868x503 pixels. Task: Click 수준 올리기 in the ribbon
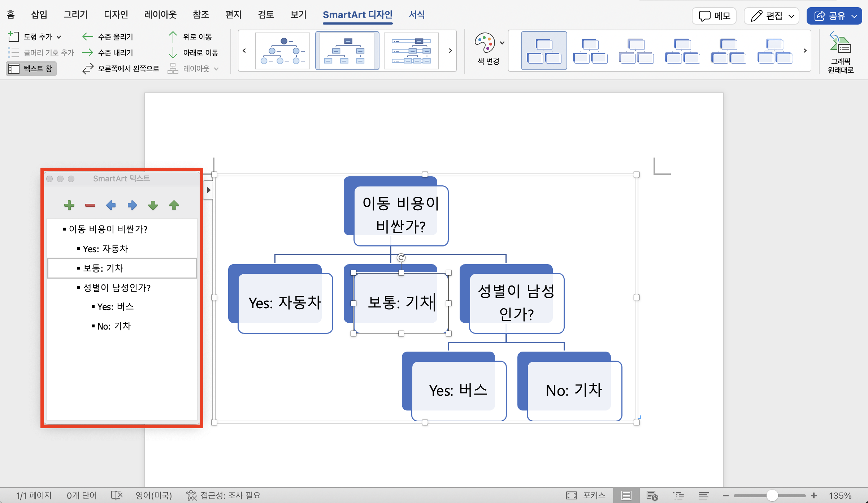(x=108, y=36)
